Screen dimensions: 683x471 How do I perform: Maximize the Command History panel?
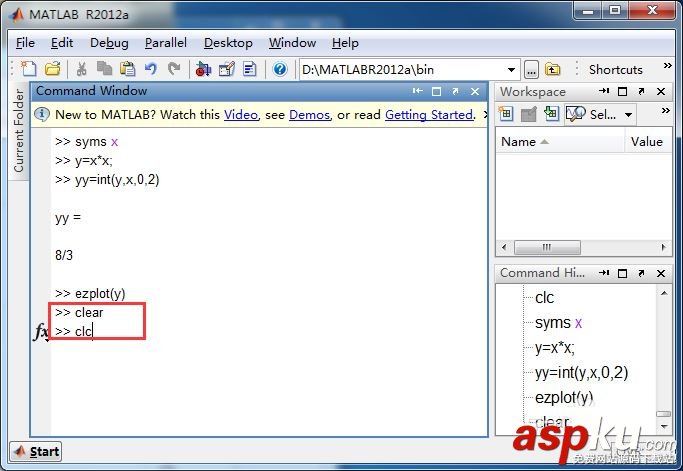click(622, 273)
